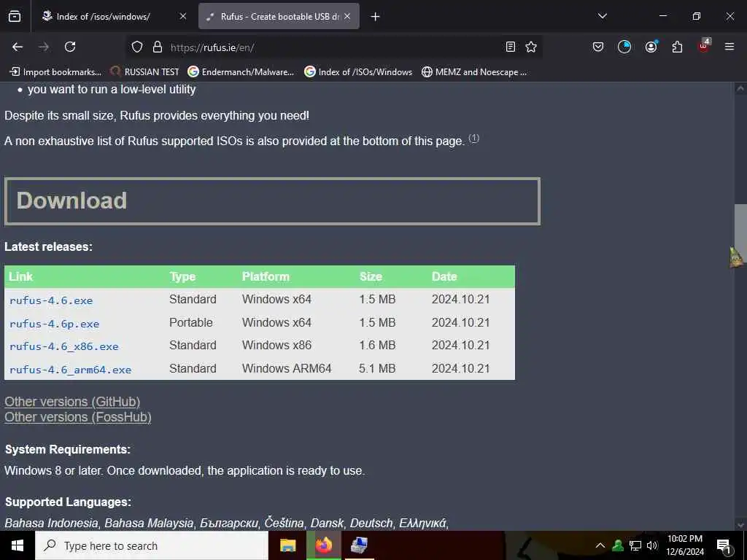Open network status tray icon
Image resolution: width=747 pixels, height=560 pixels.
coord(635,545)
